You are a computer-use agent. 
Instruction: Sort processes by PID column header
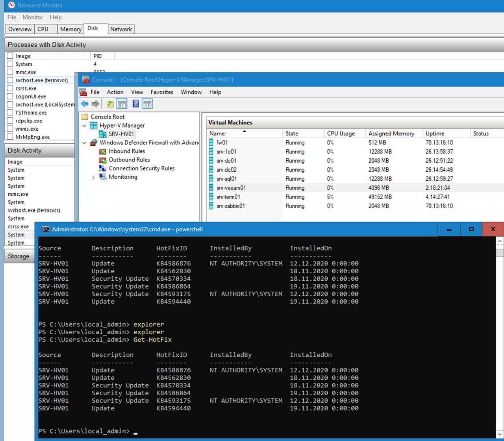coord(102,56)
